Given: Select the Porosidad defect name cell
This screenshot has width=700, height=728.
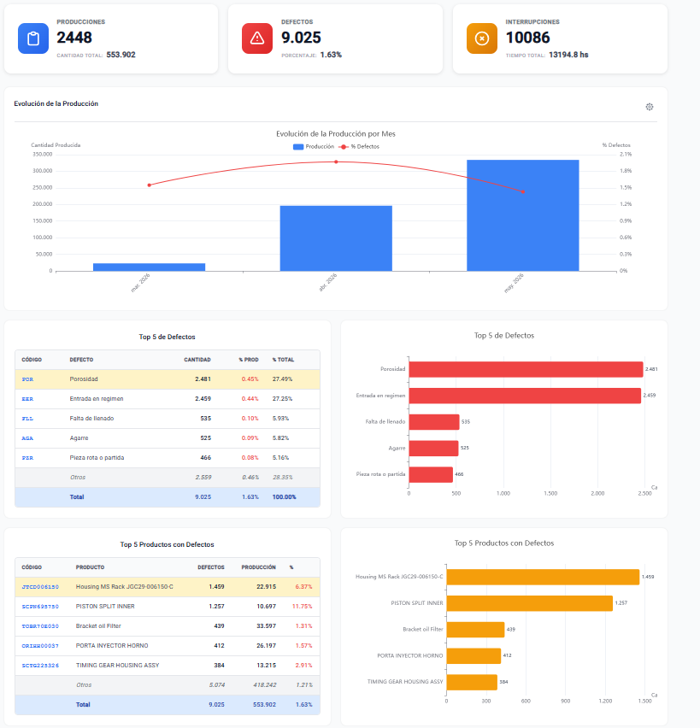Looking at the screenshot, I should click(84, 379).
